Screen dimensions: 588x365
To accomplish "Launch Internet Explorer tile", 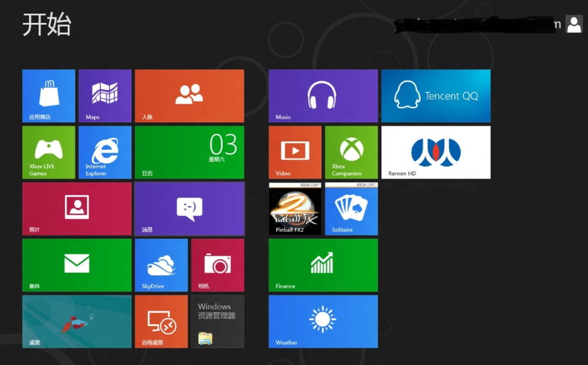I will (x=105, y=153).
